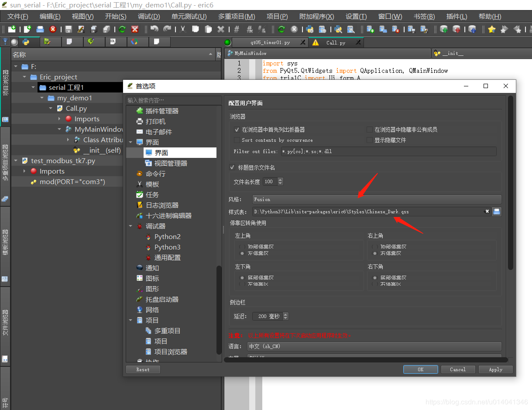Click the OK button in preferences

pyautogui.click(x=421, y=369)
